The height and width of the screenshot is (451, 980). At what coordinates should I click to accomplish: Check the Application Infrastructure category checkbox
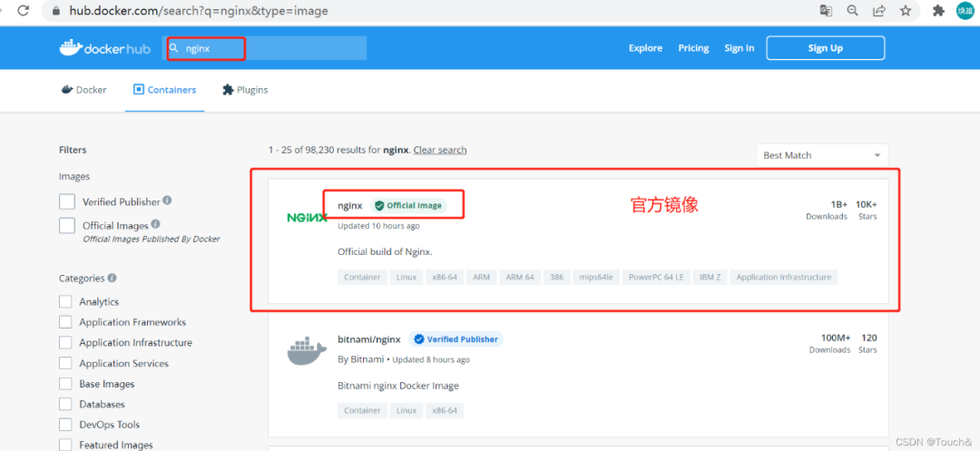pos(65,343)
